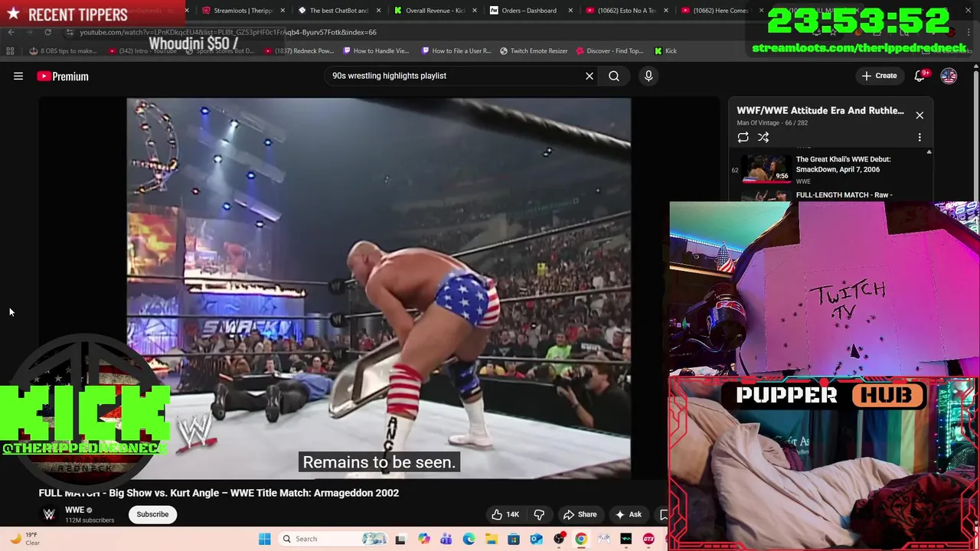Open the browser apps grid shortcut
The height and width of the screenshot is (551, 980).
[10, 51]
